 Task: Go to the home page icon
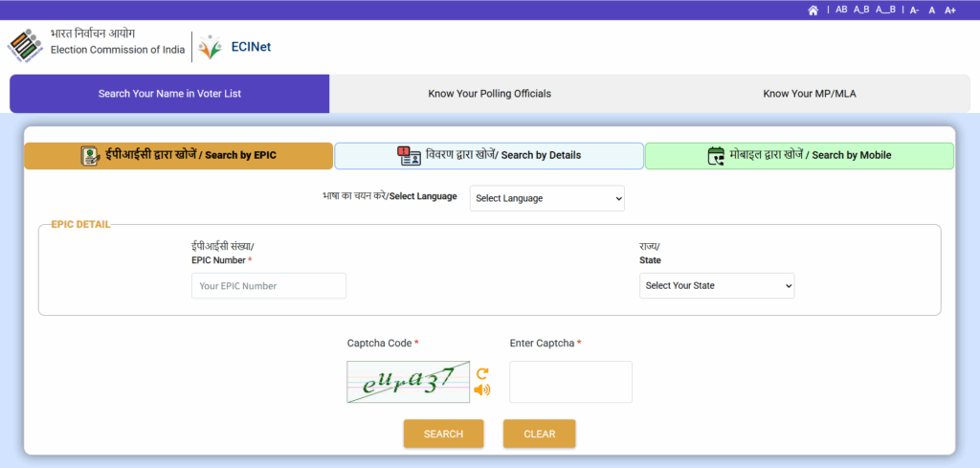point(813,10)
